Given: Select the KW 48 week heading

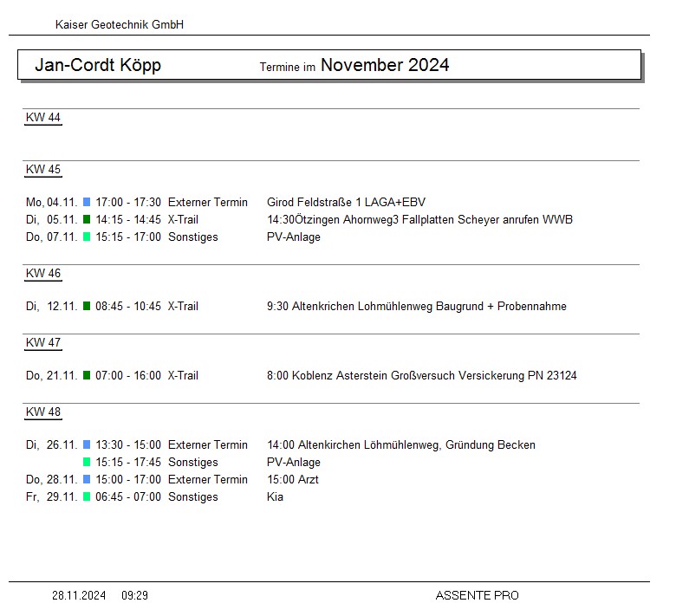Looking at the screenshot, I should point(43,412).
